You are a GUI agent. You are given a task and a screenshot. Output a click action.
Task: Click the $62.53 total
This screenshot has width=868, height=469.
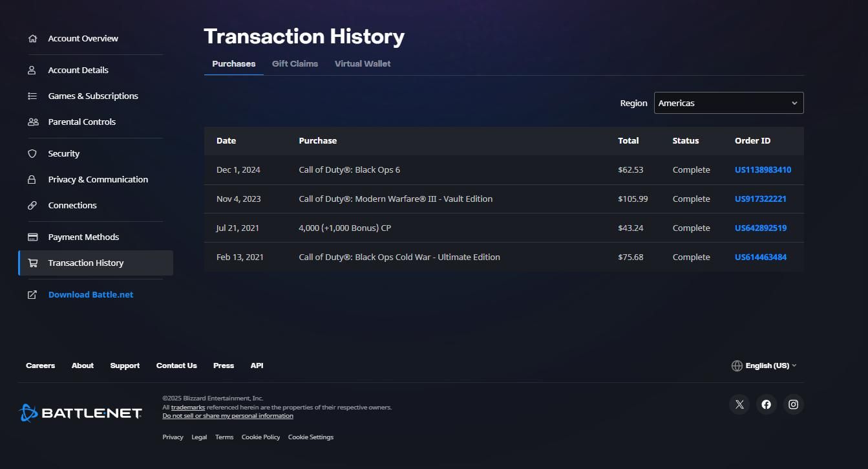click(x=630, y=170)
